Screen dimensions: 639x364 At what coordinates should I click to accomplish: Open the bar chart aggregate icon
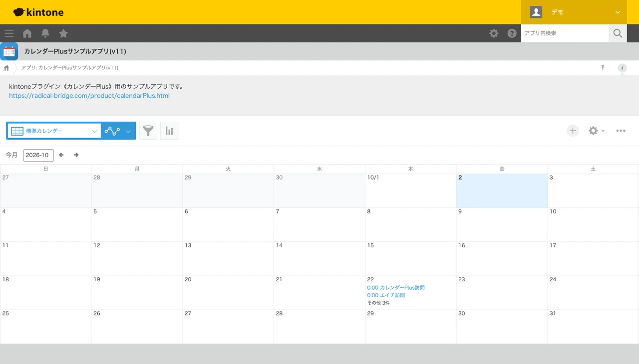tap(169, 131)
